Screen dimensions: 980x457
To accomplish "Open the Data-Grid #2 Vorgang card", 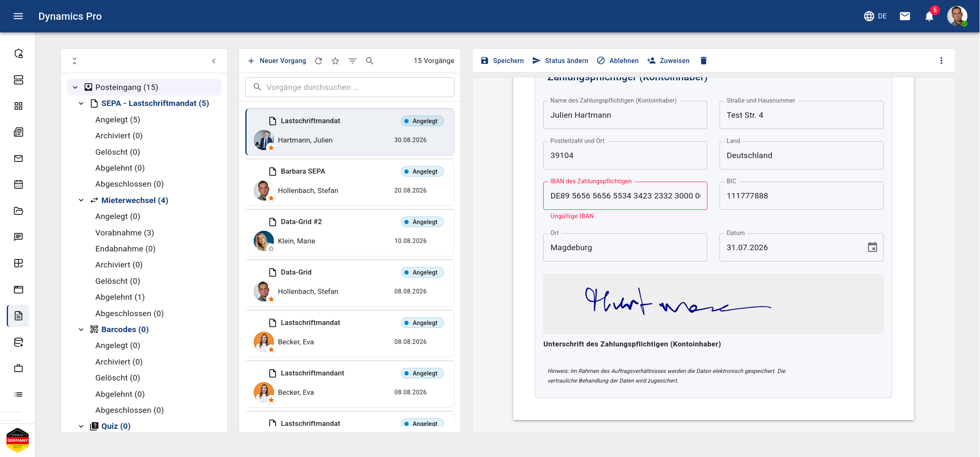I will click(x=350, y=233).
